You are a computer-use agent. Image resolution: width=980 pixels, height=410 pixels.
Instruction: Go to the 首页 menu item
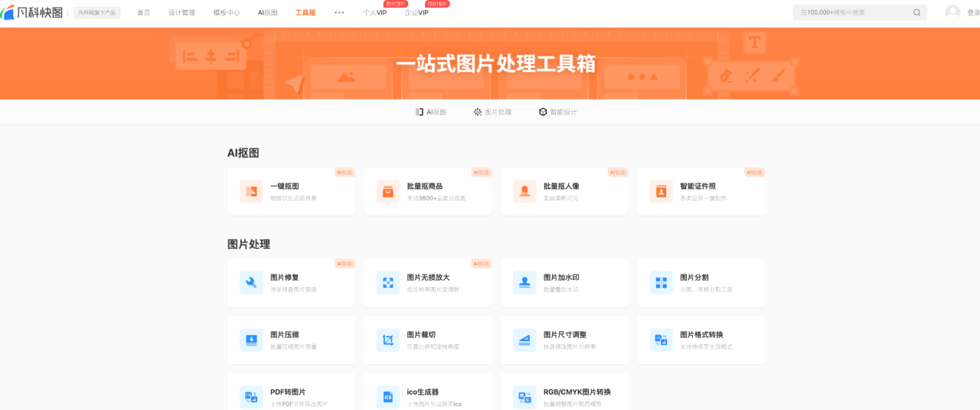[x=144, y=12]
